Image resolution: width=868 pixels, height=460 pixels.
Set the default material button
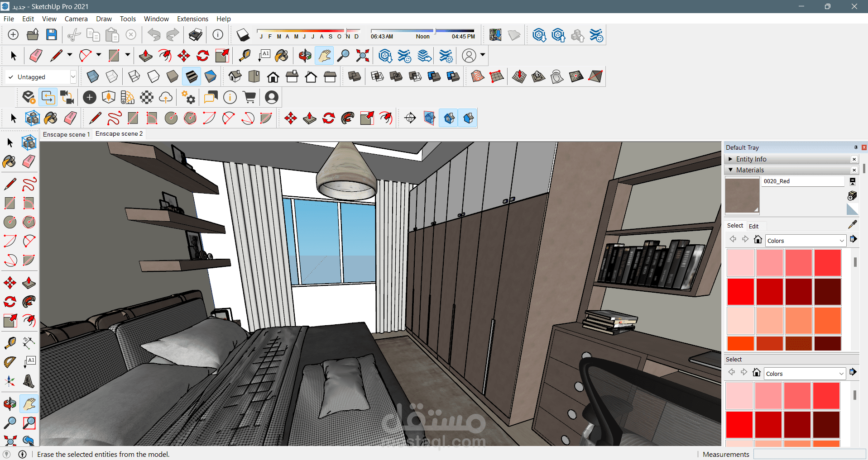(852, 209)
